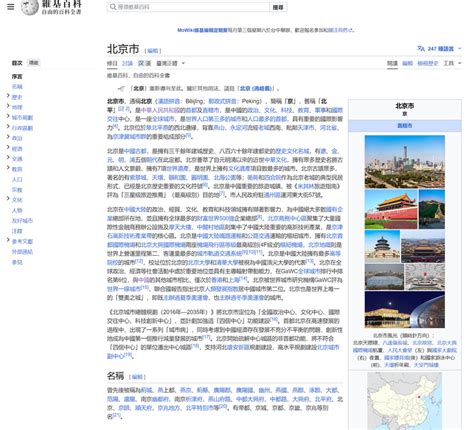Hide the table of contents sidebar

pos(33,63)
